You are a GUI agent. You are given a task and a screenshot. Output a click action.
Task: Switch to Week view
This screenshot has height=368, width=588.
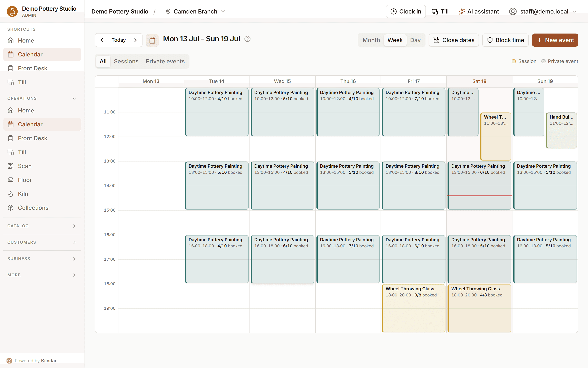[x=395, y=40]
